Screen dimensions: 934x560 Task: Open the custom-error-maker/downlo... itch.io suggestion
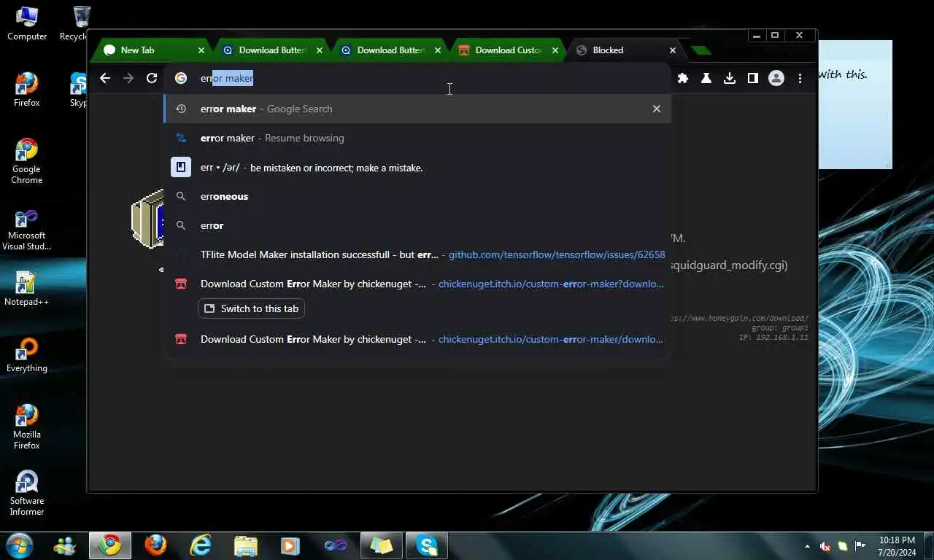[x=417, y=339]
